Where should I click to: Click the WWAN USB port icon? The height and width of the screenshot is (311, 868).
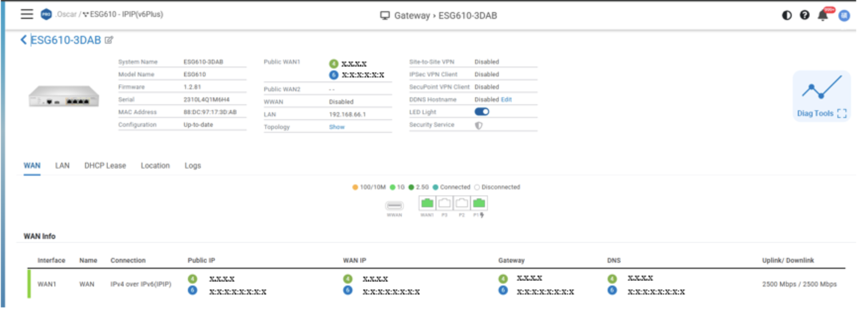coord(394,206)
